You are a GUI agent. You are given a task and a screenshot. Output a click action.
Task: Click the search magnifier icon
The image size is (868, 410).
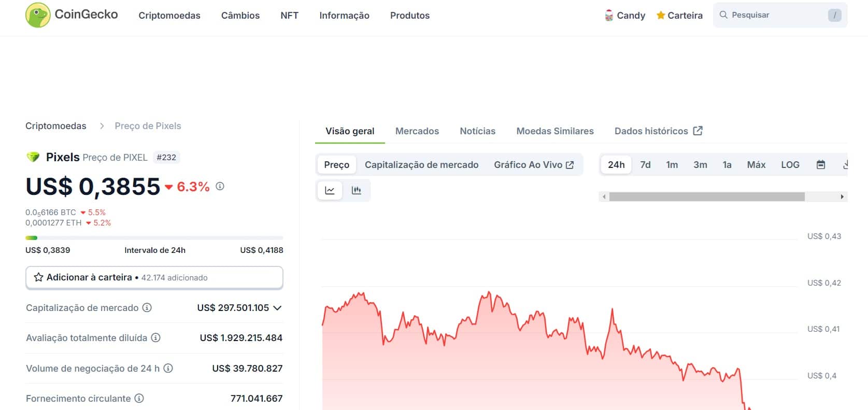pyautogui.click(x=723, y=15)
